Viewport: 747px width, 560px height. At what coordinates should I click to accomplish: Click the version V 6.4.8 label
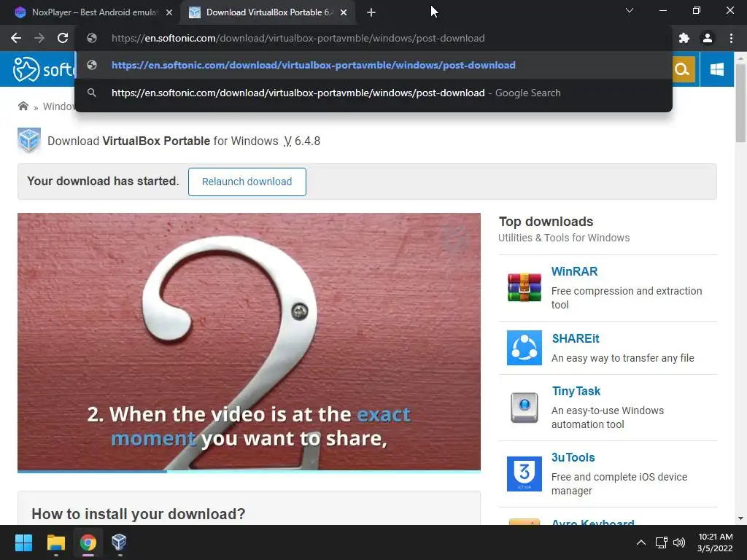301,141
